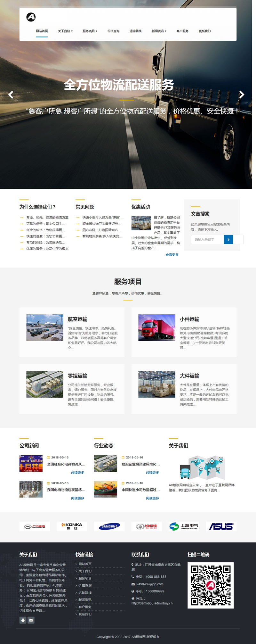Open 专业、领先、经济的物流方案 item
The height and width of the screenshot is (644, 256).
tap(47, 218)
